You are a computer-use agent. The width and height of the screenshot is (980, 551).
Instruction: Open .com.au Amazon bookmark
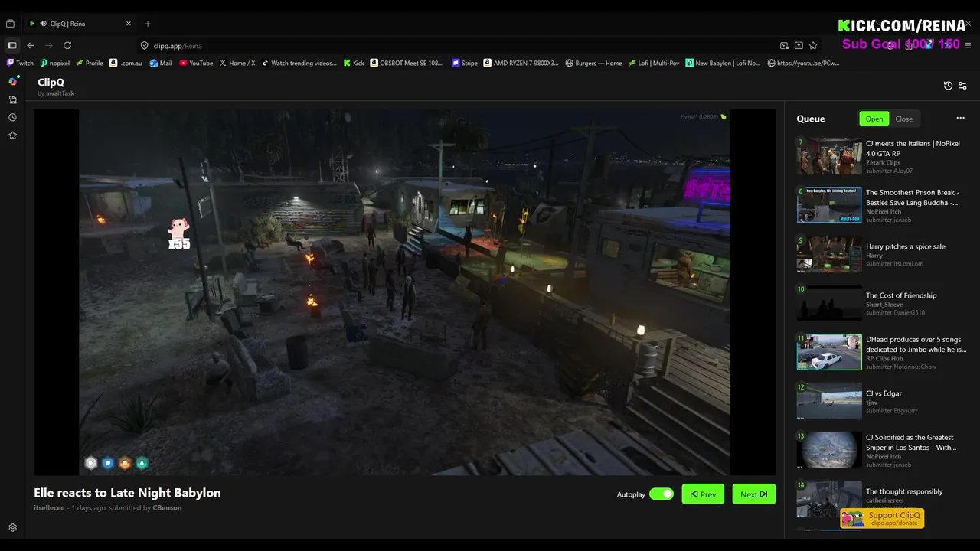point(126,63)
